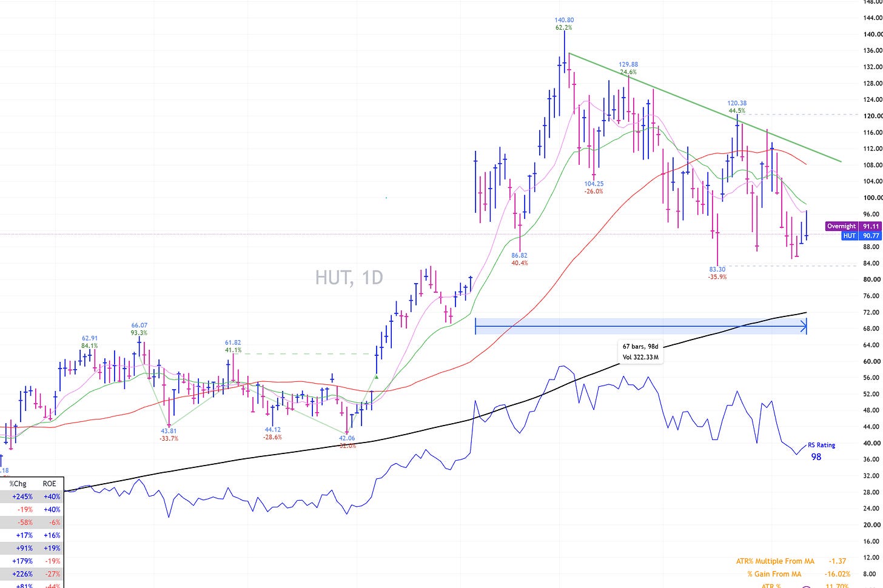Click the 62.2% gain label
This screenshot has height=588, width=883.
(x=563, y=27)
